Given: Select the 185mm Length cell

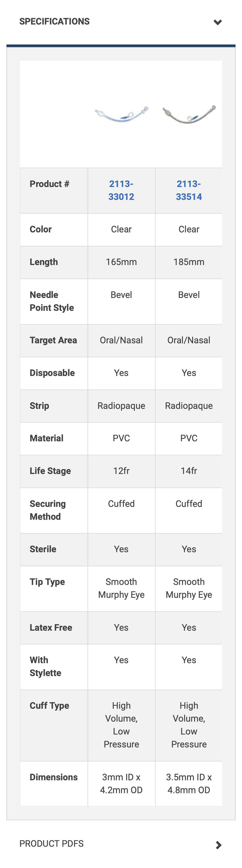Looking at the screenshot, I should [189, 262].
